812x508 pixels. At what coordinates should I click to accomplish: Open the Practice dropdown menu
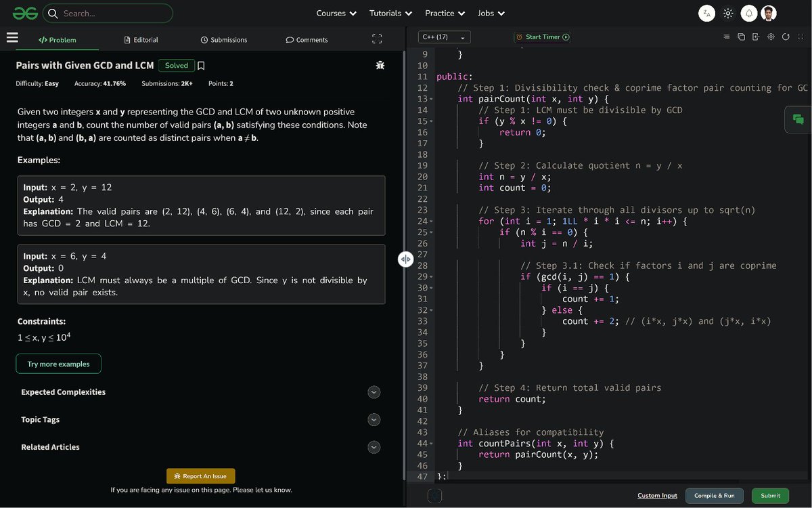click(445, 13)
